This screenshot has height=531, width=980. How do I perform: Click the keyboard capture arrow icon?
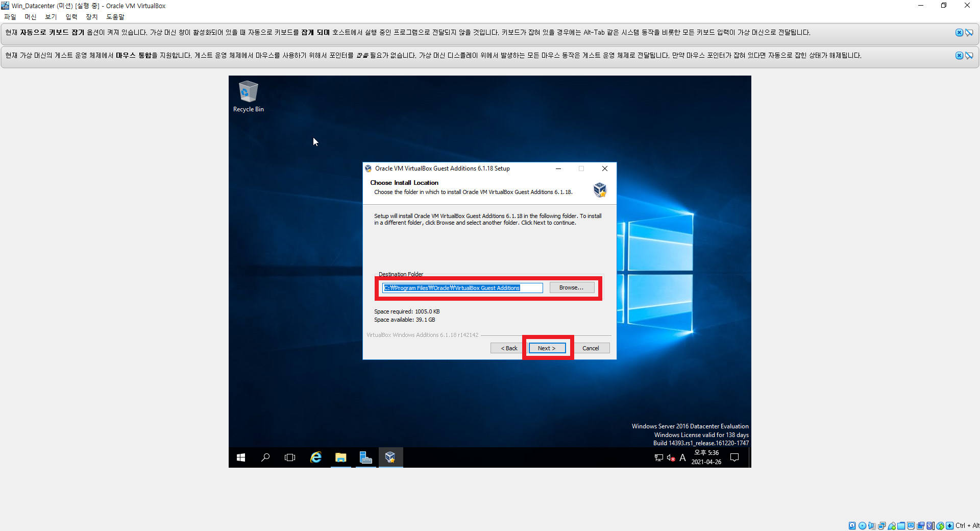tap(949, 525)
